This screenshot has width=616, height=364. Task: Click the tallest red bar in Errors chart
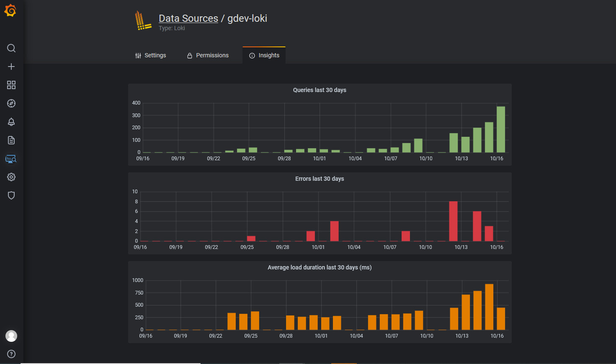click(x=453, y=221)
